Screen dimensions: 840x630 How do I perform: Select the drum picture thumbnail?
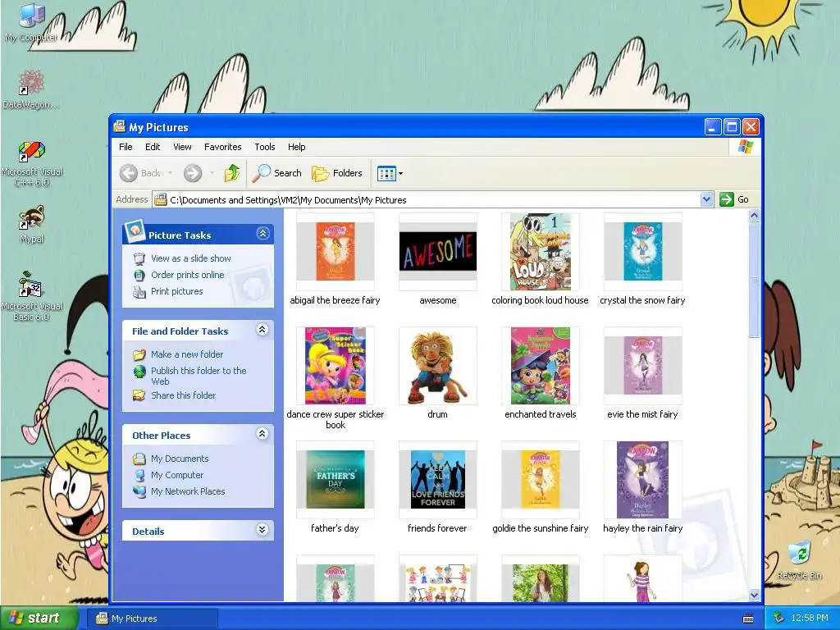[438, 366]
